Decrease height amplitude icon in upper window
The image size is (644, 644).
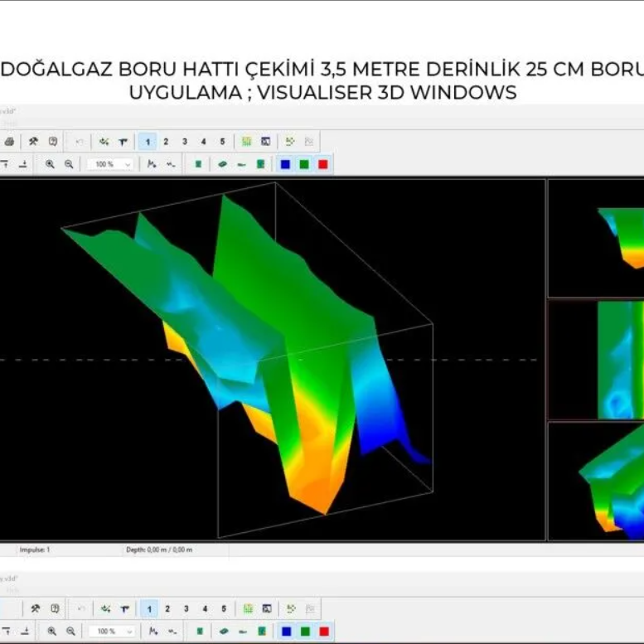click(171, 164)
